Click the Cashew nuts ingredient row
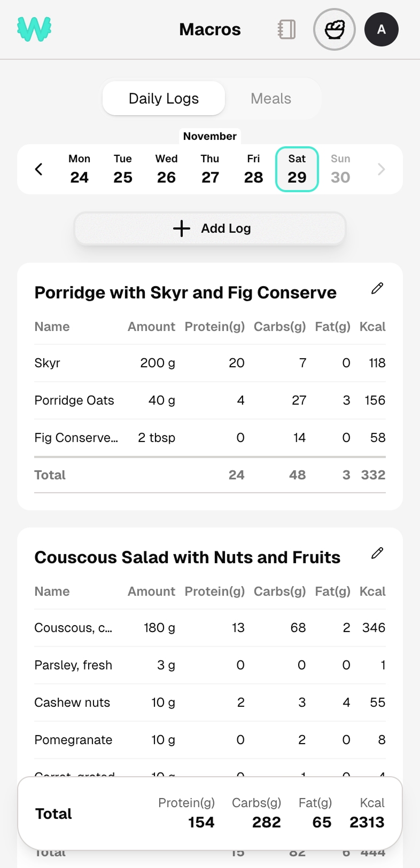 coord(209,703)
